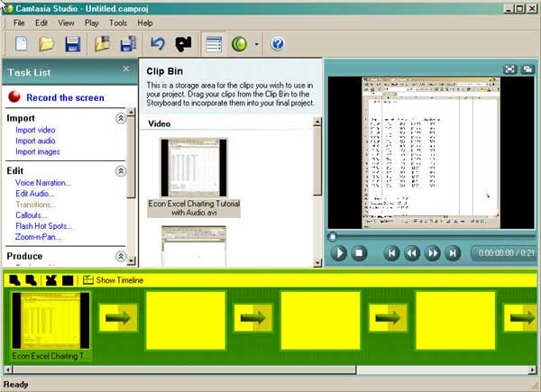Open the Zoom-n-Pan task link
This screenshot has height=392, width=541.
38,237
